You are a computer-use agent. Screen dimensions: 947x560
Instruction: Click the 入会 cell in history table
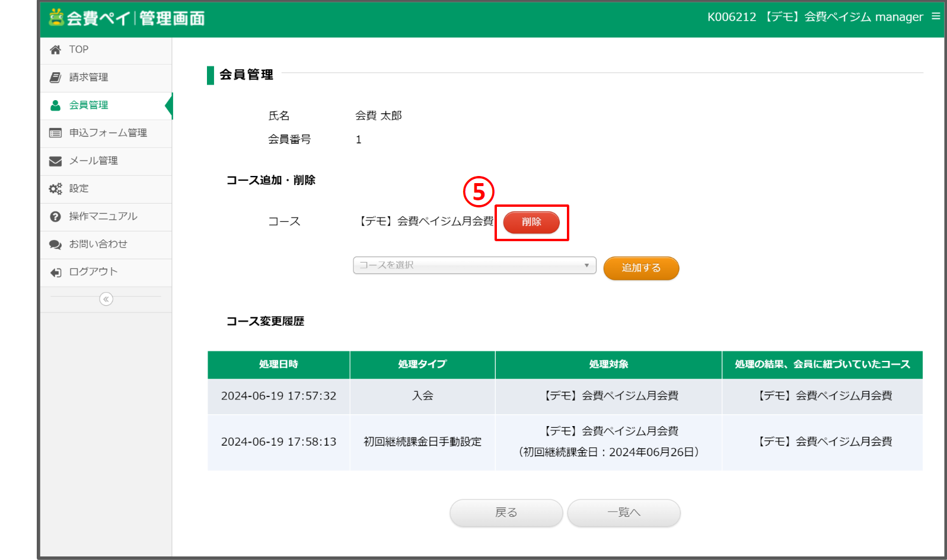422,396
